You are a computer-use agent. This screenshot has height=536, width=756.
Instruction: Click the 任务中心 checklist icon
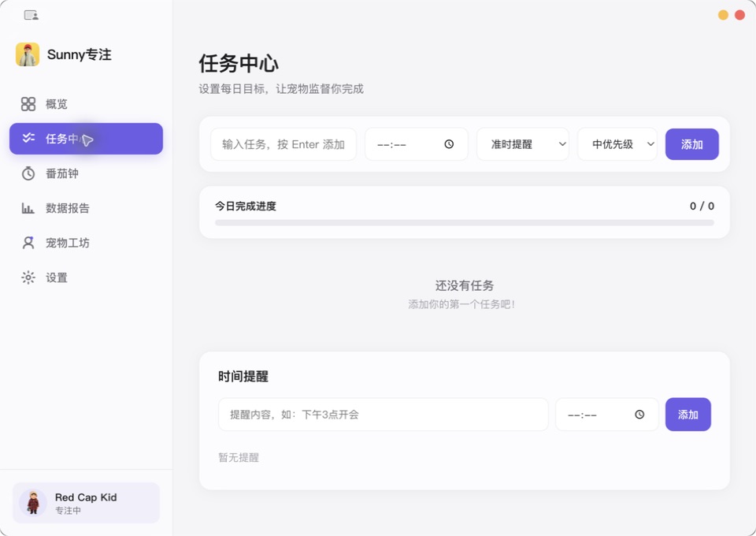(x=28, y=138)
